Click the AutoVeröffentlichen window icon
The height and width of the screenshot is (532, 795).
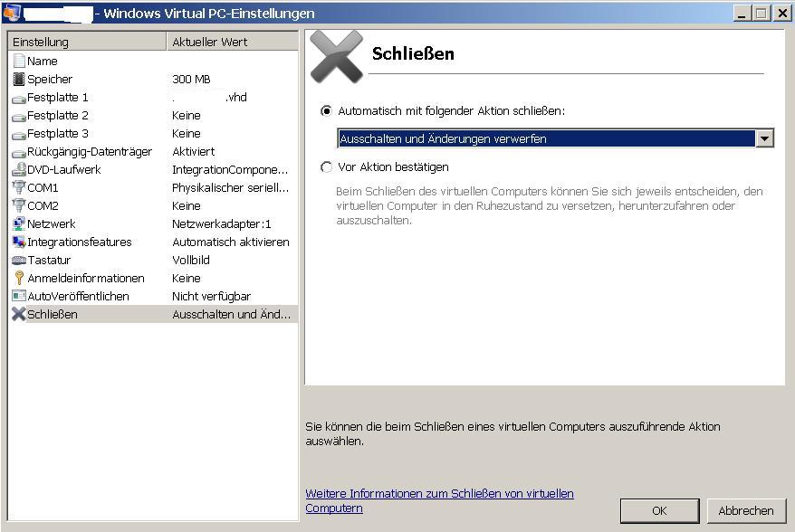(x=19, y=296)
